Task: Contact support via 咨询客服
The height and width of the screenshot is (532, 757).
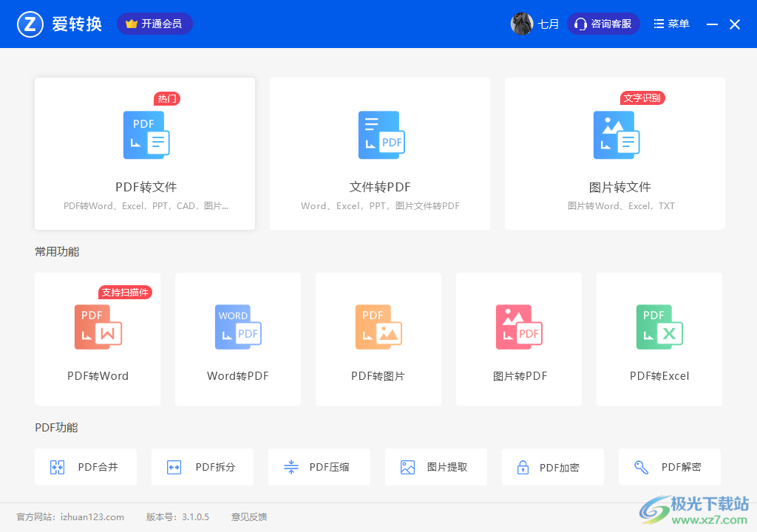Action: point(603,24)
